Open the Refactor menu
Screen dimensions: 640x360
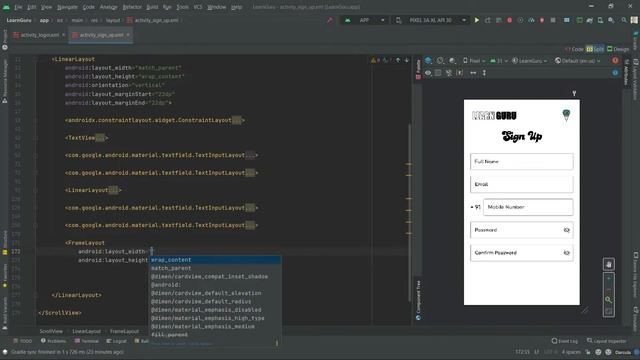tap(132, 7)
